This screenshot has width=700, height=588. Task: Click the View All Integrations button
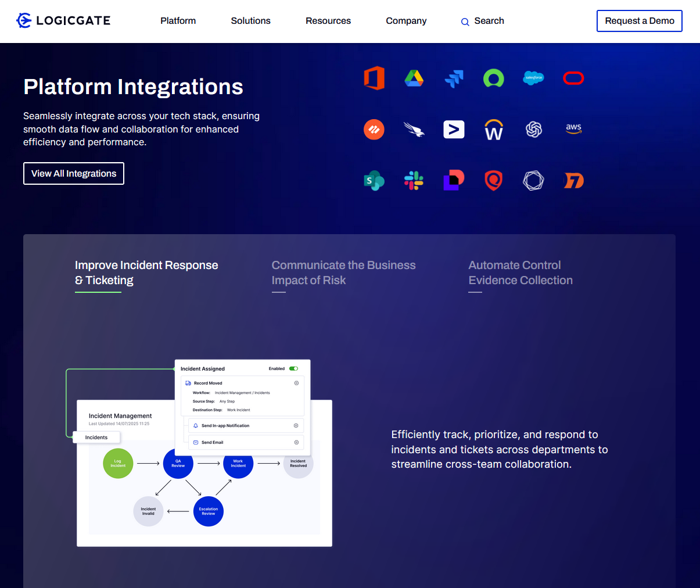click(x=73, y=173)
